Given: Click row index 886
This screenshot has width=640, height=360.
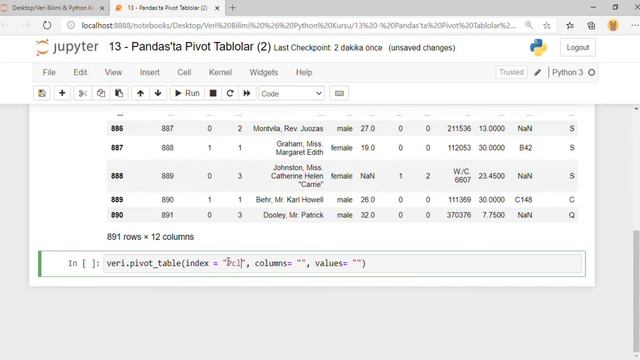Looking at the screenshot, I should pyautogui.click(x=117, y=129).
